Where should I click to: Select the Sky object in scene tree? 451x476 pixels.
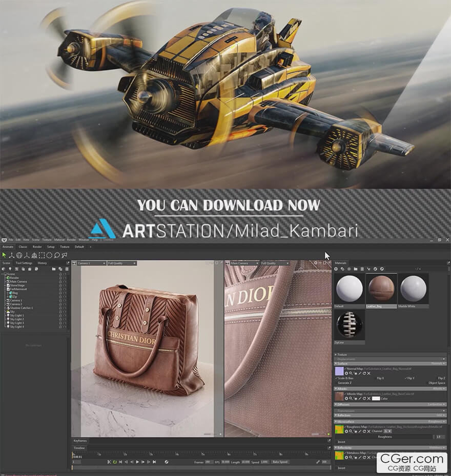pyautogui.click(x=12, y=312)
